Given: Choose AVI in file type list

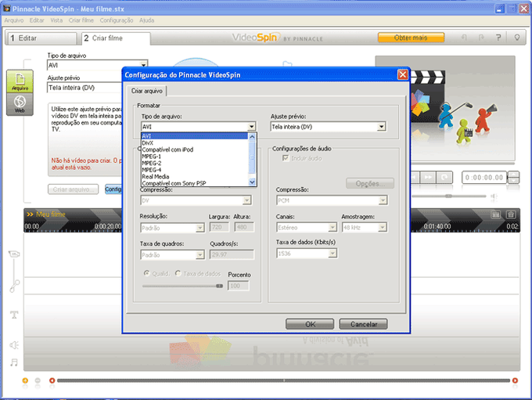Looking at the screenshot, I should 195,136.
